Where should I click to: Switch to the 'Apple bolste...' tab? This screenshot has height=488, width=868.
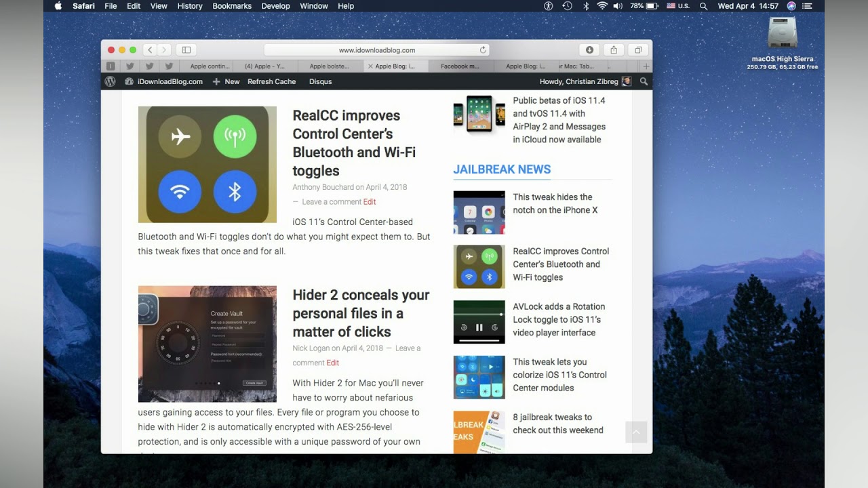click(x=330, y=66)
